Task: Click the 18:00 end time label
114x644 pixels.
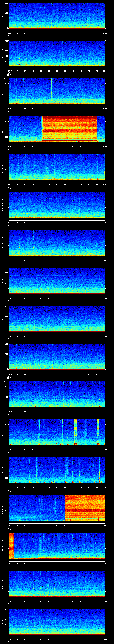Action: [105, 147]
